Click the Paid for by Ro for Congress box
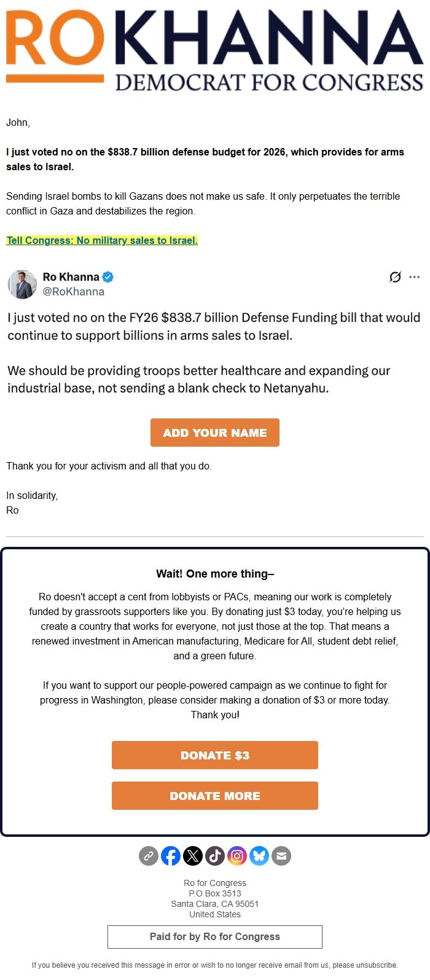Screen dimensions: 430x980 [x=214, y=936]
